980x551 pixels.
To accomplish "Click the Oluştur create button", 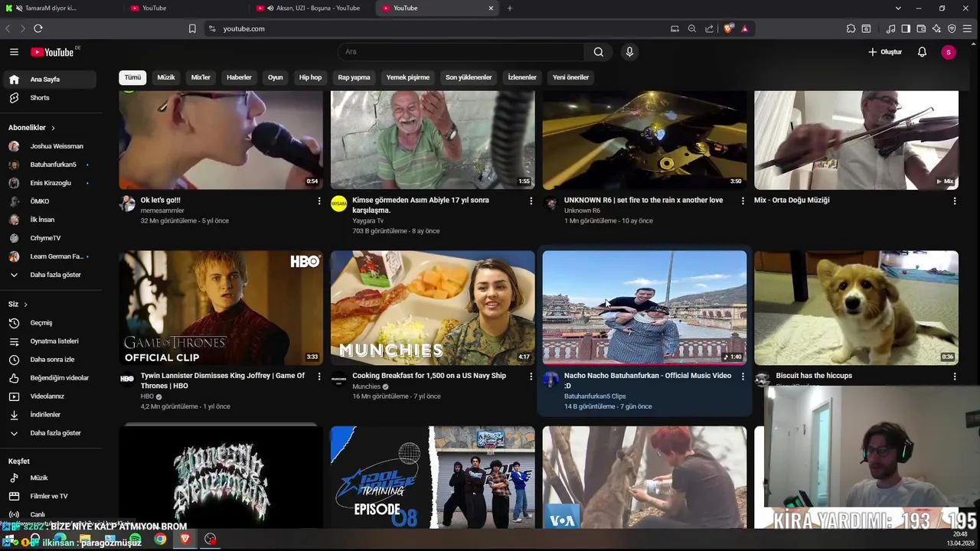I will click(x=885, y=52).
